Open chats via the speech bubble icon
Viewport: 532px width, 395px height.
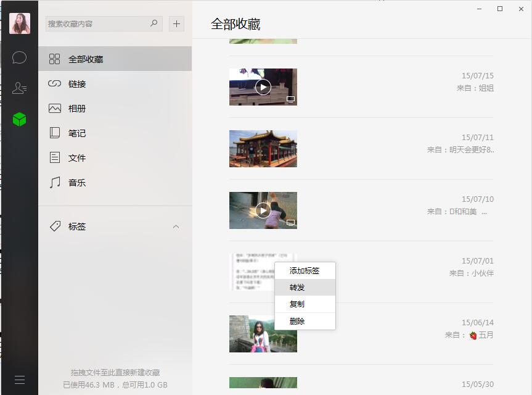tap(19, 57)
